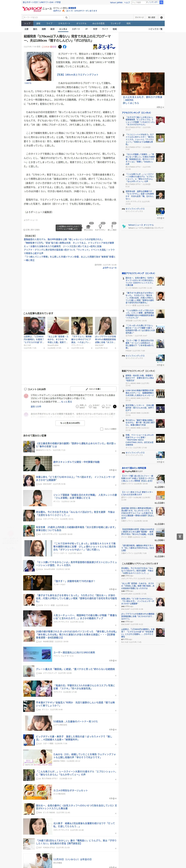Click inside the キーワードを入力 search field
This screenshot has height=868, width=186.
(x=44, y=17)
